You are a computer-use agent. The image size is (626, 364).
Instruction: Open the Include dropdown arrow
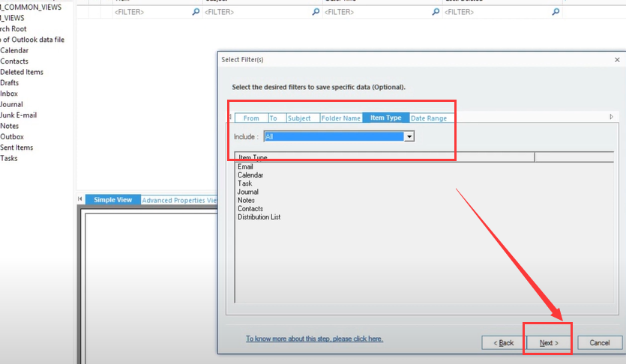coord(409,137)
